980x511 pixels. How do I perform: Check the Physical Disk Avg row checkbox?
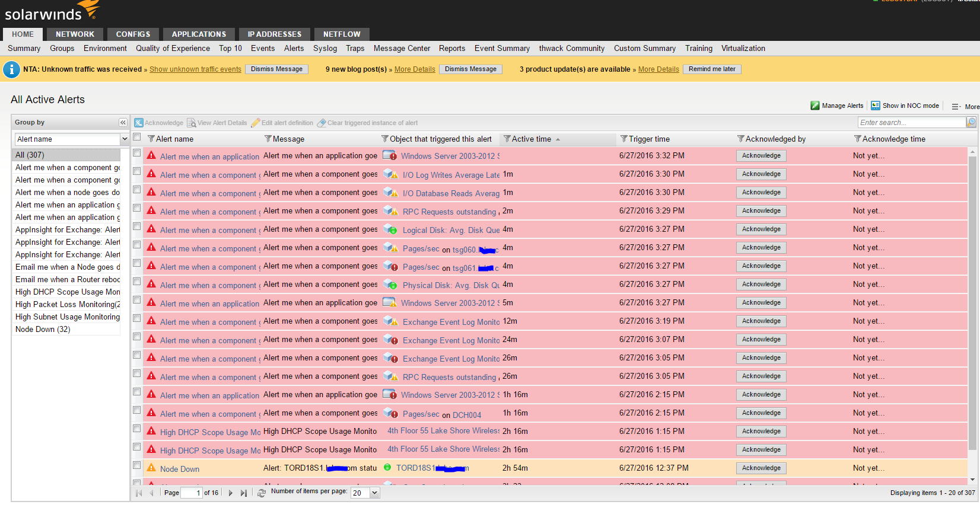pos(137,282)
